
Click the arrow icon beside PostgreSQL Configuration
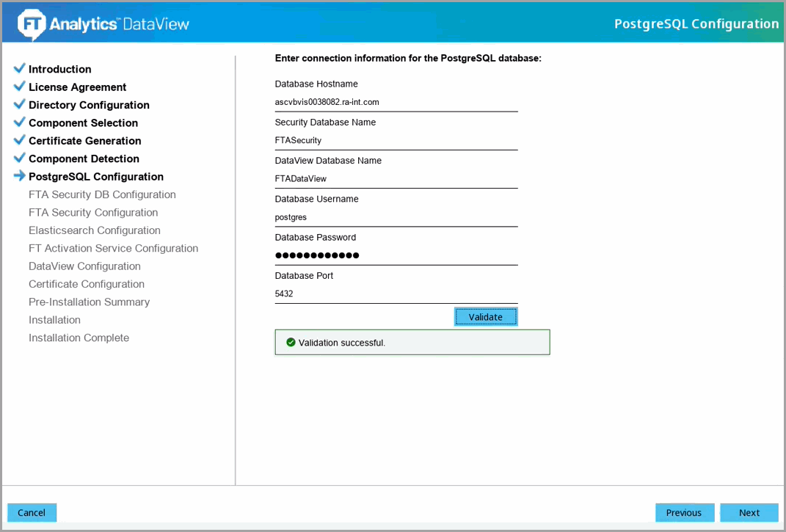click(20, 176)
